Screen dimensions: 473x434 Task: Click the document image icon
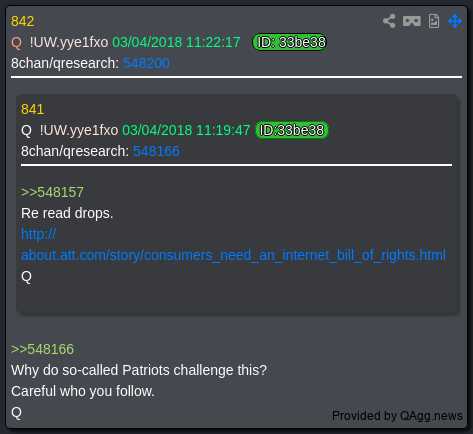coord(434,21)
